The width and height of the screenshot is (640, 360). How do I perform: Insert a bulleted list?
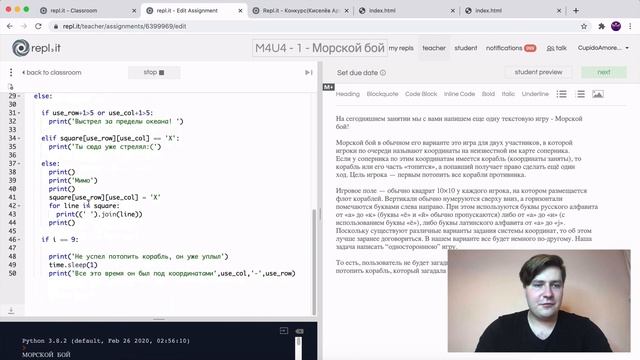point(562,94)
